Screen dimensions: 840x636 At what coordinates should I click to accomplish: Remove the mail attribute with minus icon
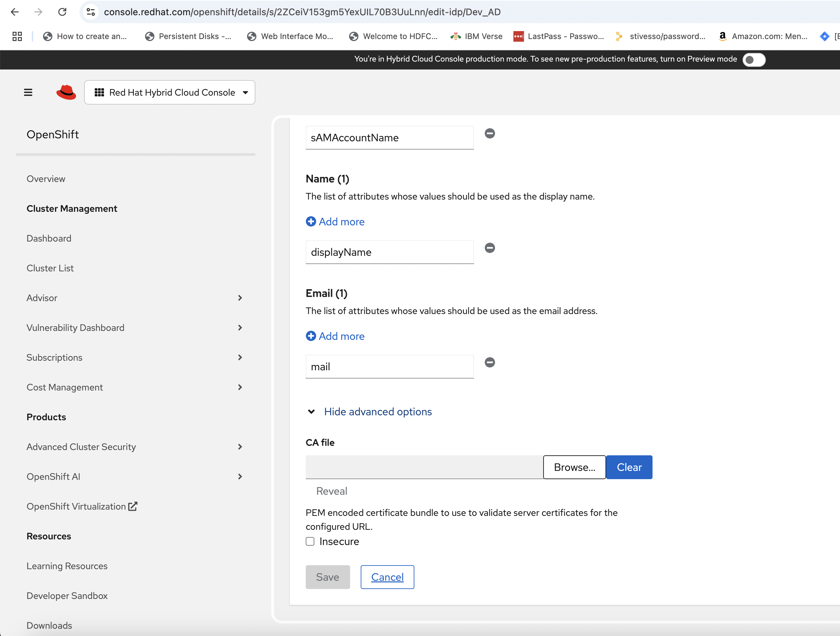point(490,362)
